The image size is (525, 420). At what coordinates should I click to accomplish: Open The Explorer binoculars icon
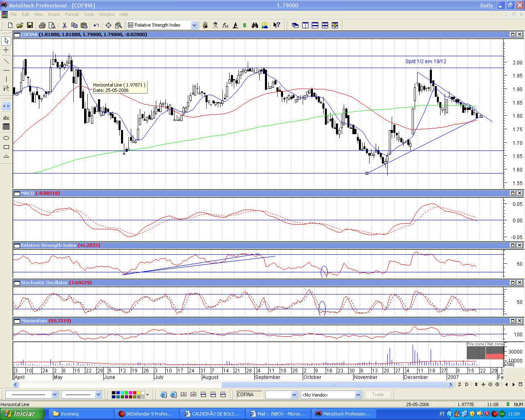(255, 25)
